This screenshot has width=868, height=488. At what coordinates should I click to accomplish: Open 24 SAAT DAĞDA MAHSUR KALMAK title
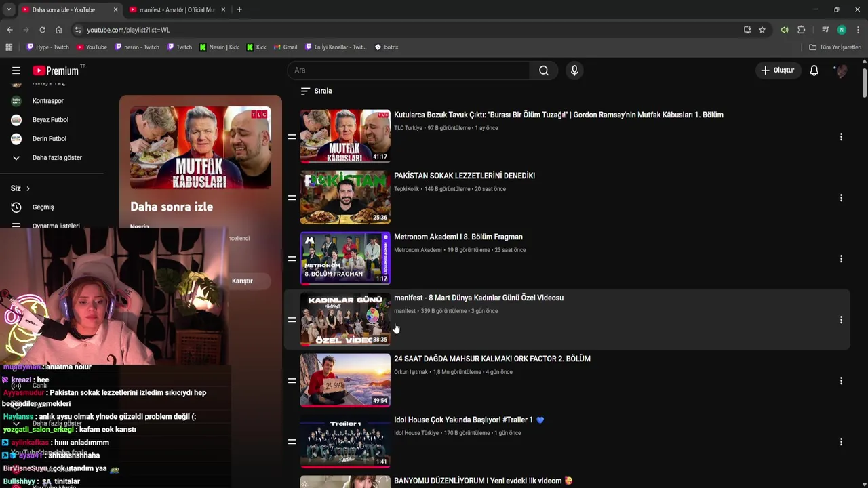point(492,359)
